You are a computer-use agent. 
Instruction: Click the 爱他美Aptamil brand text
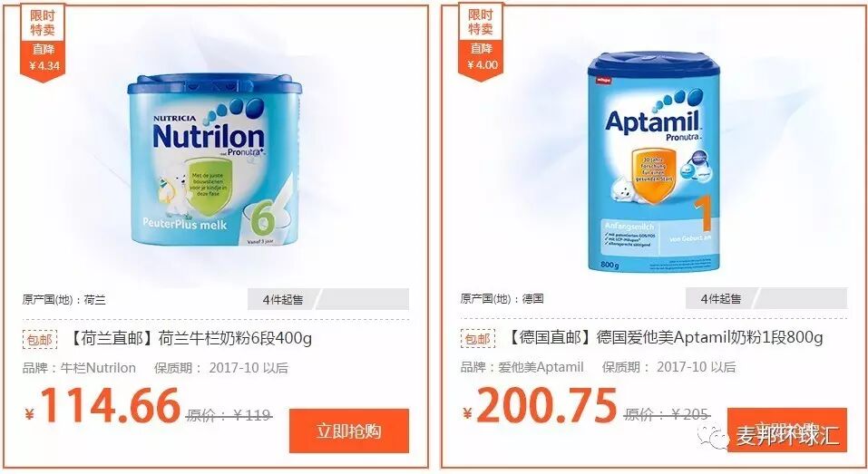tap(541, 367)
